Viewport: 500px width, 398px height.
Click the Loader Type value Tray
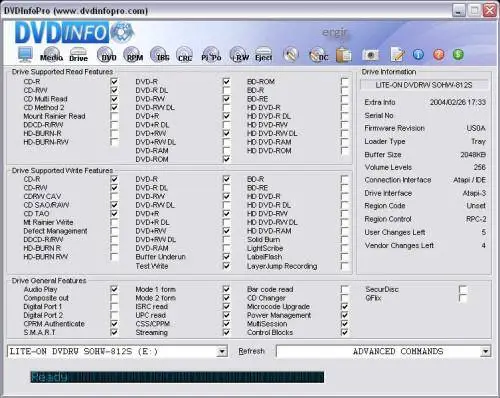478,141
